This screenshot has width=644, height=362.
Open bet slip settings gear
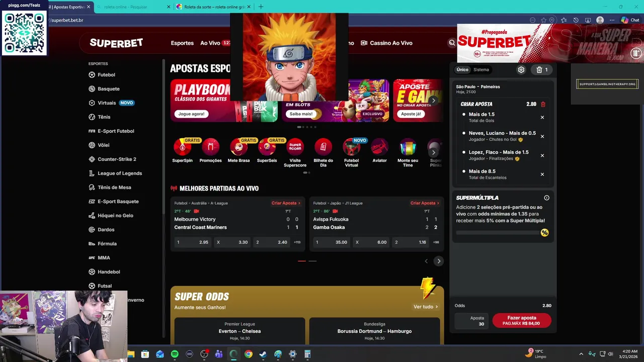click(x=521, y=70)
